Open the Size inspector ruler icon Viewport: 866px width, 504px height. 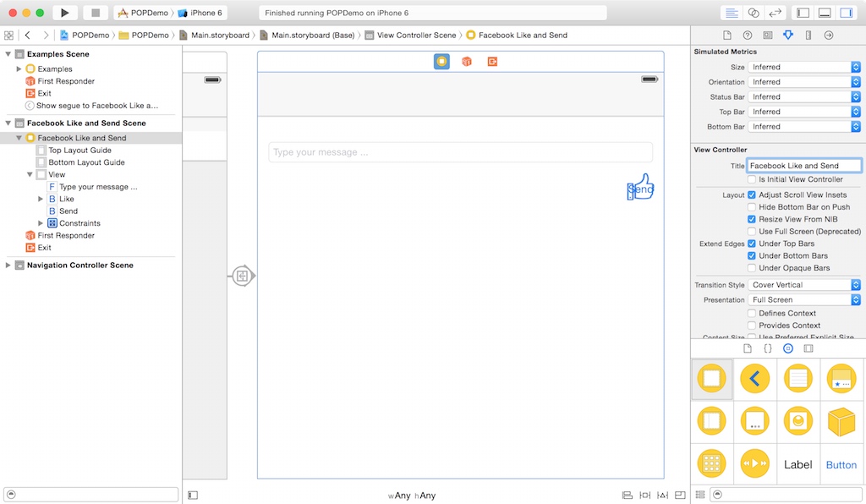[806, 35]
